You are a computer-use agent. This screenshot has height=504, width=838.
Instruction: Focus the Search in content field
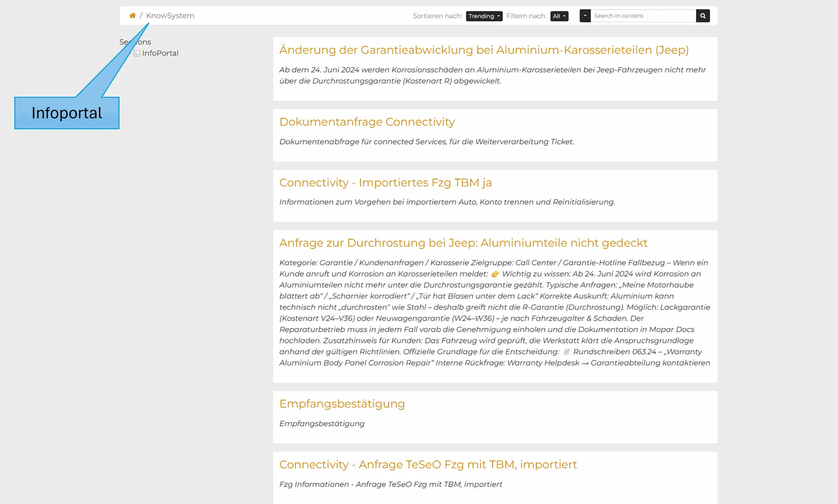point(643,16)
